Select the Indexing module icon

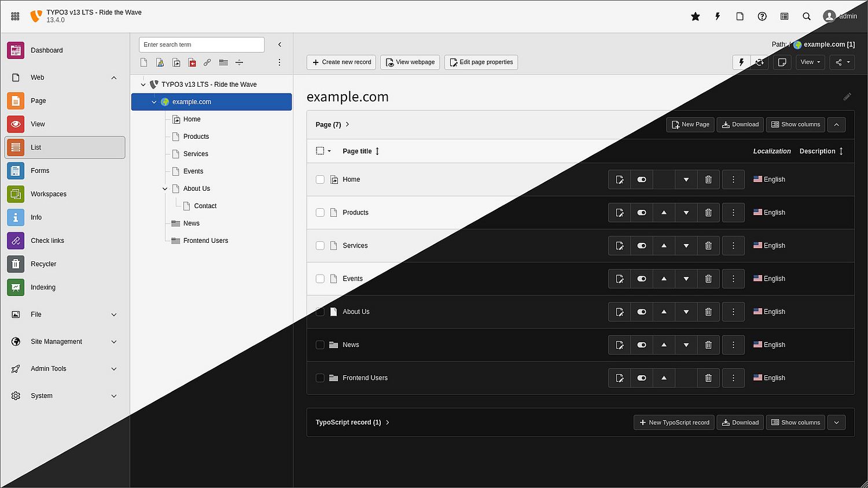(15, 287)
